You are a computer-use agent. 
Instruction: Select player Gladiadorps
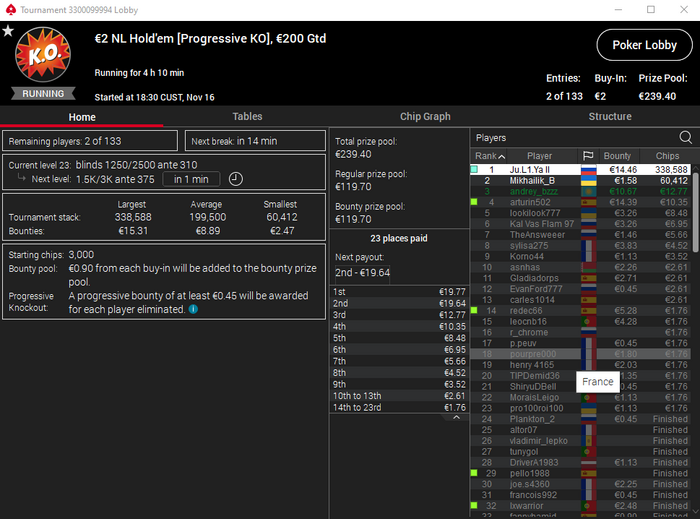(x=580, y=278)
